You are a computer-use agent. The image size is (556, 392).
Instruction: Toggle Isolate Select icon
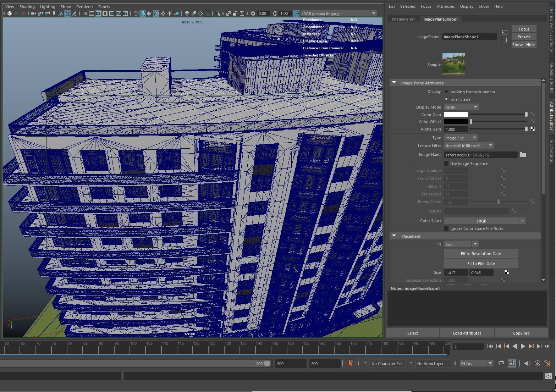218,13
